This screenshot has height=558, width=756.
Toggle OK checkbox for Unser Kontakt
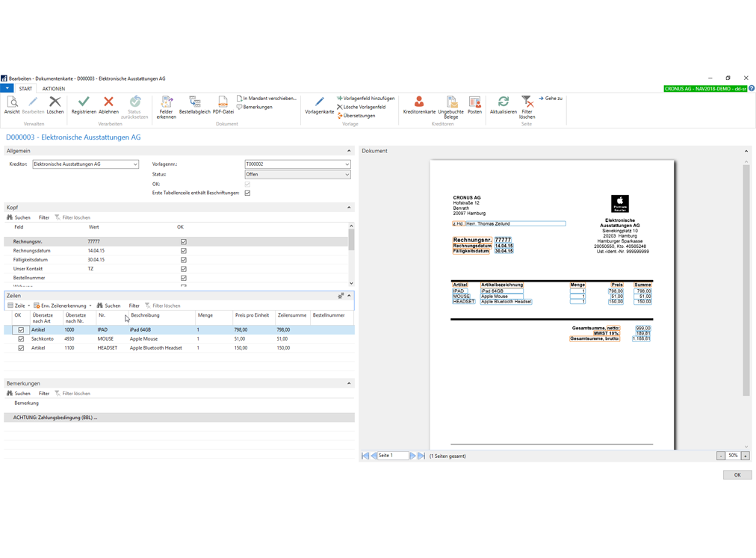coord(184,269)
